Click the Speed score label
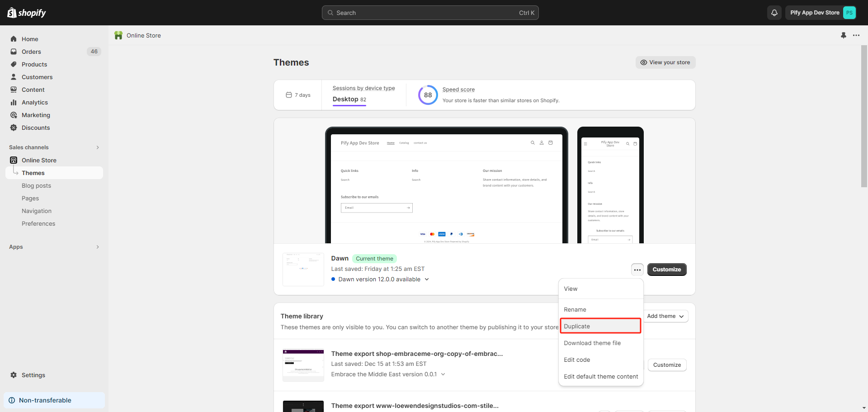 (x=458, y=90)
